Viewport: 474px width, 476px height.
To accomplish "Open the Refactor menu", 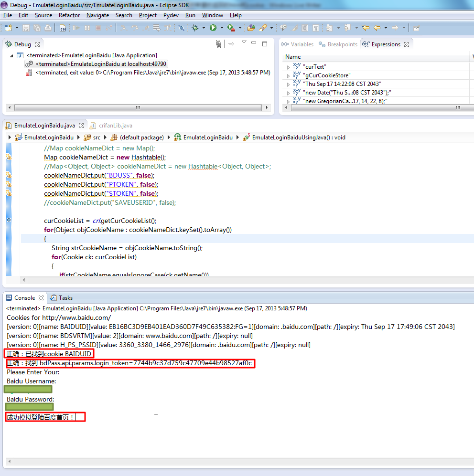I will [69, 15].
